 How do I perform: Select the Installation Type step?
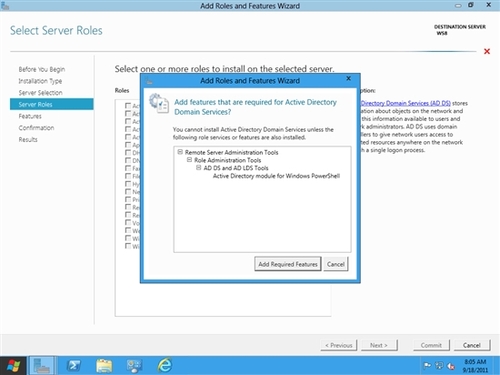coord(40,81)
